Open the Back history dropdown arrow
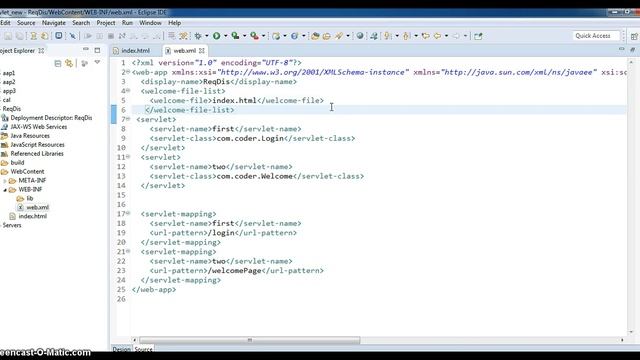 click(446, 36)
